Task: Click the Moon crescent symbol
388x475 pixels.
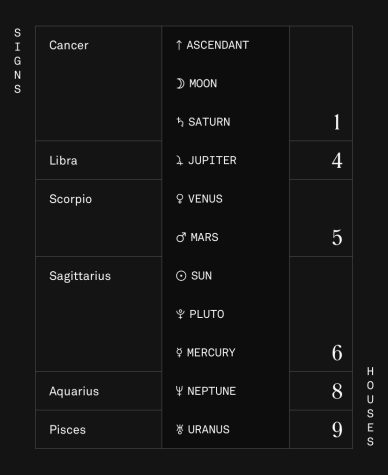Action: tap(180, 83)
